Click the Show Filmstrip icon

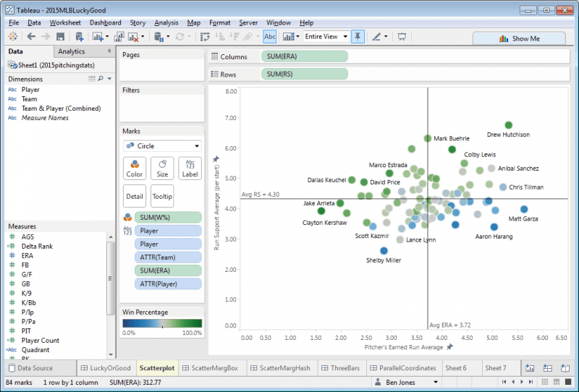pyautogui.click(x=557, y=382)
